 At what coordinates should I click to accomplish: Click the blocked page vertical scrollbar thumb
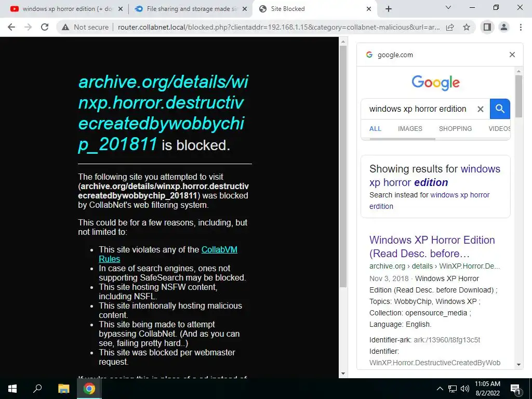tap(343, 166)
